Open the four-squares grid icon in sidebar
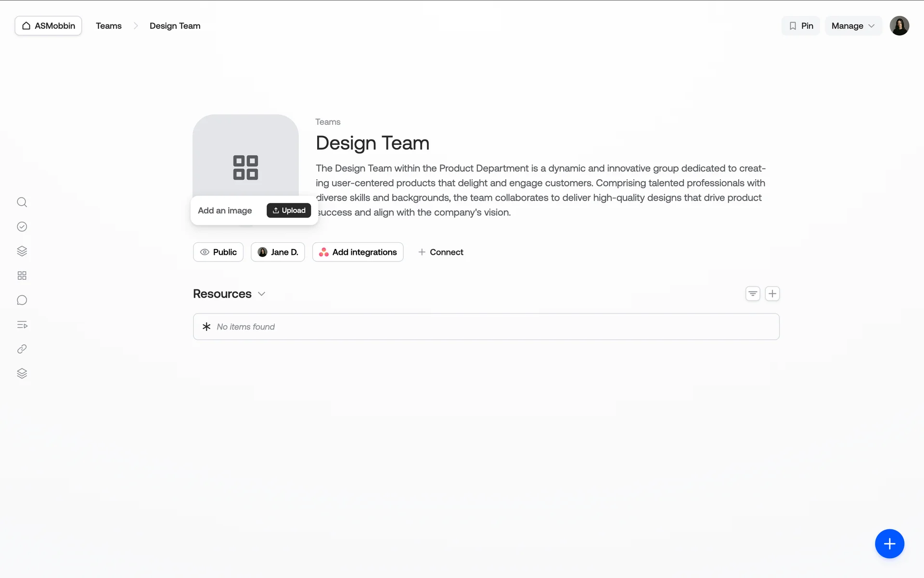Image resolution: width=924 pixels, height=578 pixels. point(22,276)
